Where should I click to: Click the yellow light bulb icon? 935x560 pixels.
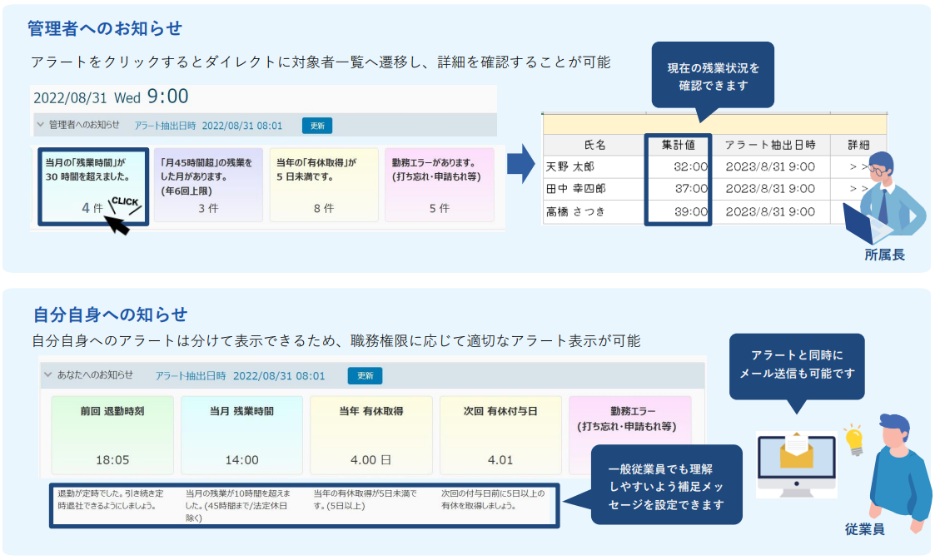(852, 438)
